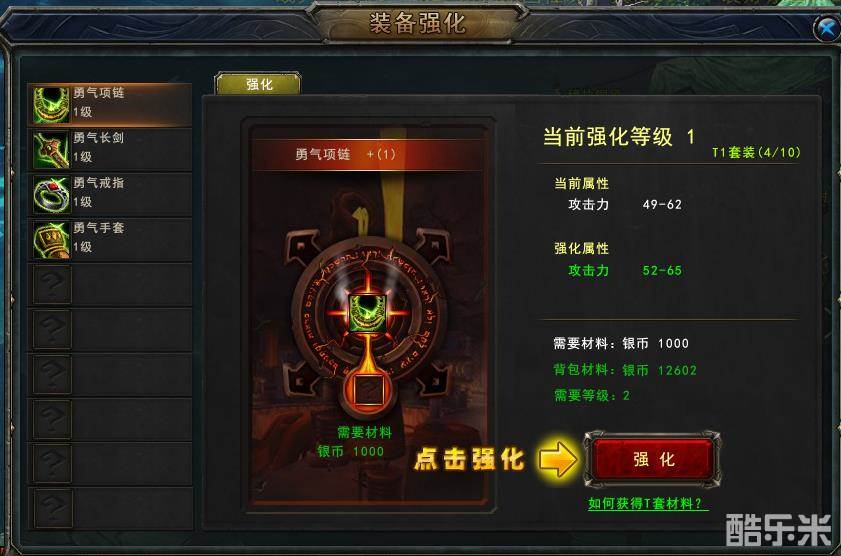Image resolution: width=841 pixels, height=556 pixels.
Task: Click the first empty question-mark equipment slot
Action: point(52,285)
